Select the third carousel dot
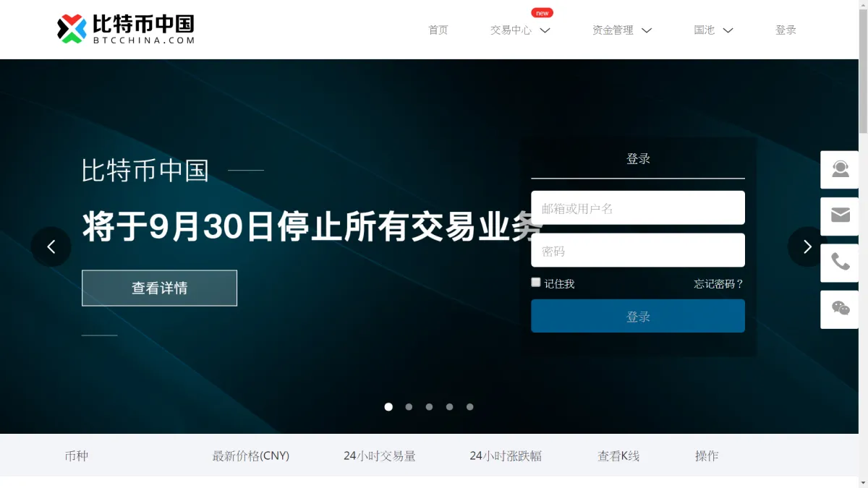Viewport: 868px width, 488px height. tap(429, 407)
